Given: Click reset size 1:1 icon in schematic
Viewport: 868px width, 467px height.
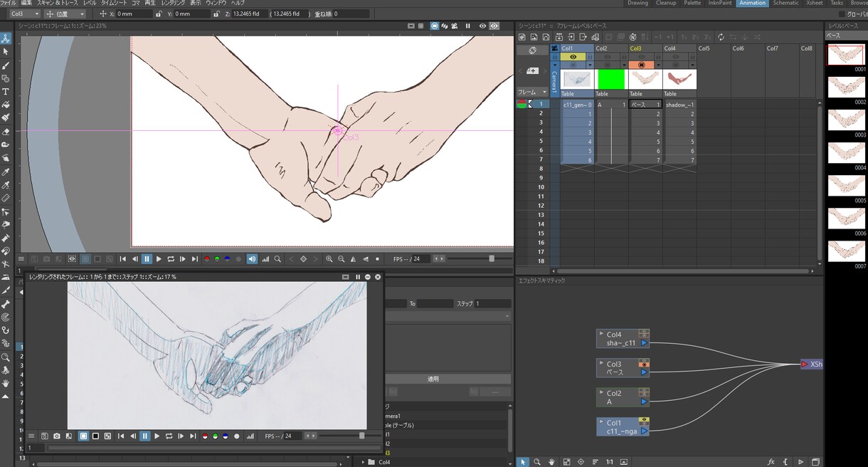Looking at the screenshot, I should (610, 462).
